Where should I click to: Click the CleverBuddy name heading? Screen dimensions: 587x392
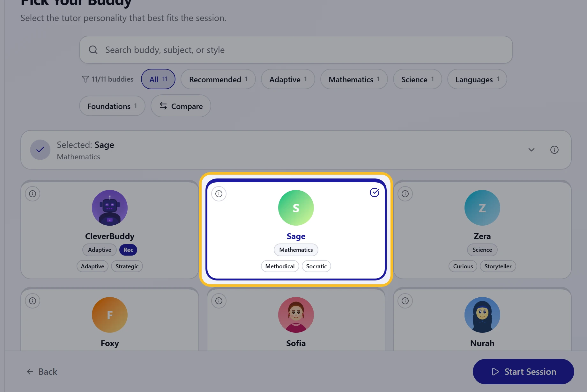tap(110, 236)
